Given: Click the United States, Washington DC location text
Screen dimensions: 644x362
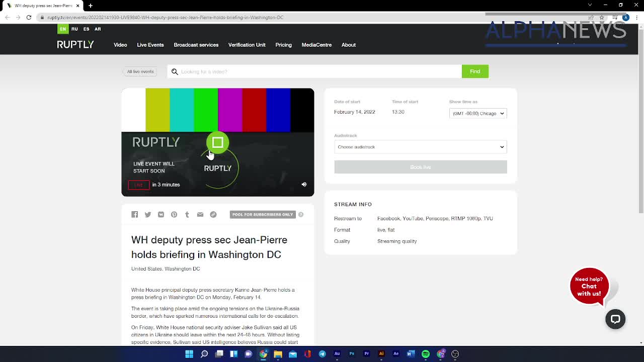Looking at the screenshot, I should pyautogui.click(x=166, y=268).
